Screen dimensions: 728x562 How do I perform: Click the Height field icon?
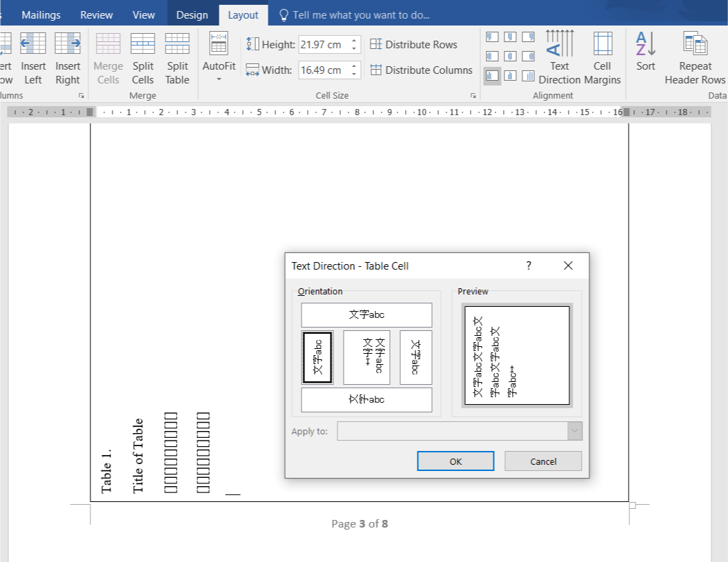(253, 44)
